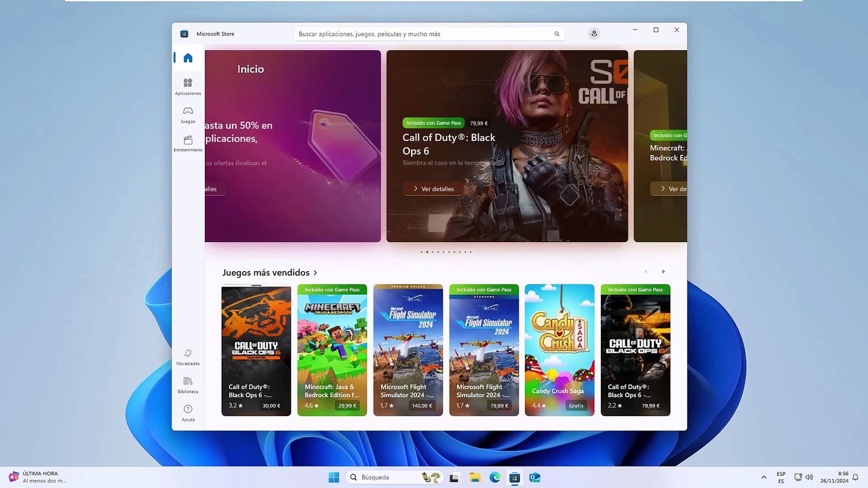Click the magnifier icon in the store search box
868x488 pixels.
[x=557, y=34]
